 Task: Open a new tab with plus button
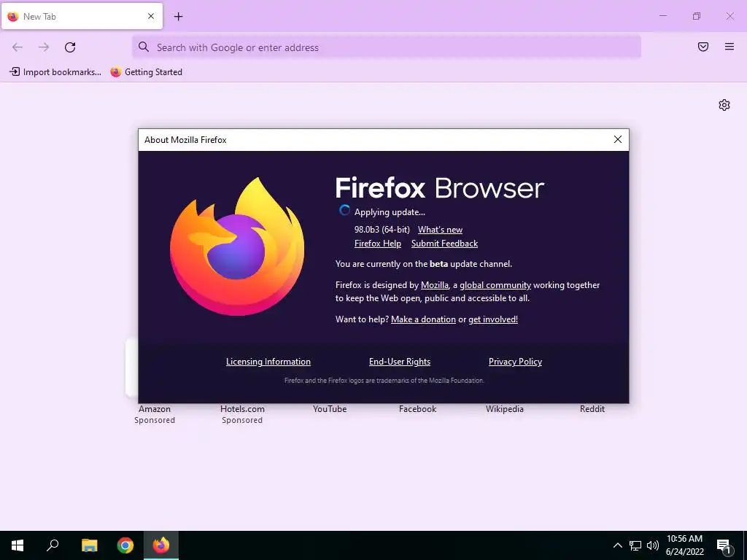(x=178, y=17)
